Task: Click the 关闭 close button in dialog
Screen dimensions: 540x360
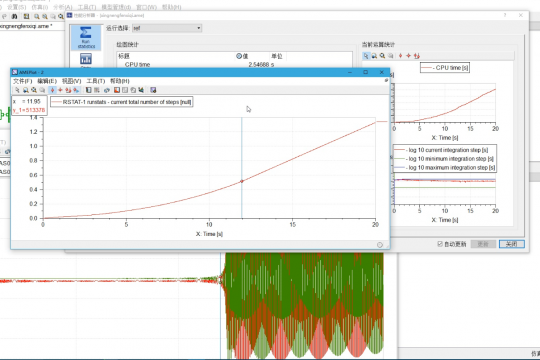Action: pyautogui.click(x=511, y=244)
